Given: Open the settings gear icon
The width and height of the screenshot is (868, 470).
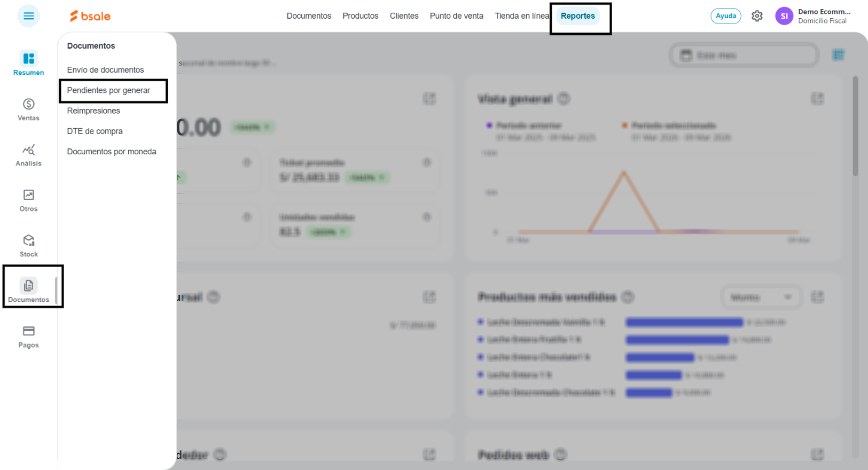Looking at the screenshot, I should pyautogui.click(x=757, y=16).
